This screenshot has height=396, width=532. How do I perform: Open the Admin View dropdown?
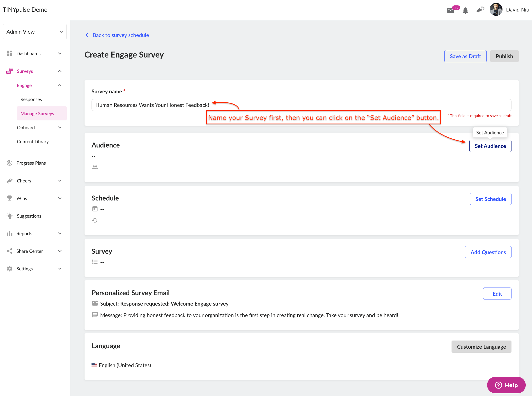[35, 32]
